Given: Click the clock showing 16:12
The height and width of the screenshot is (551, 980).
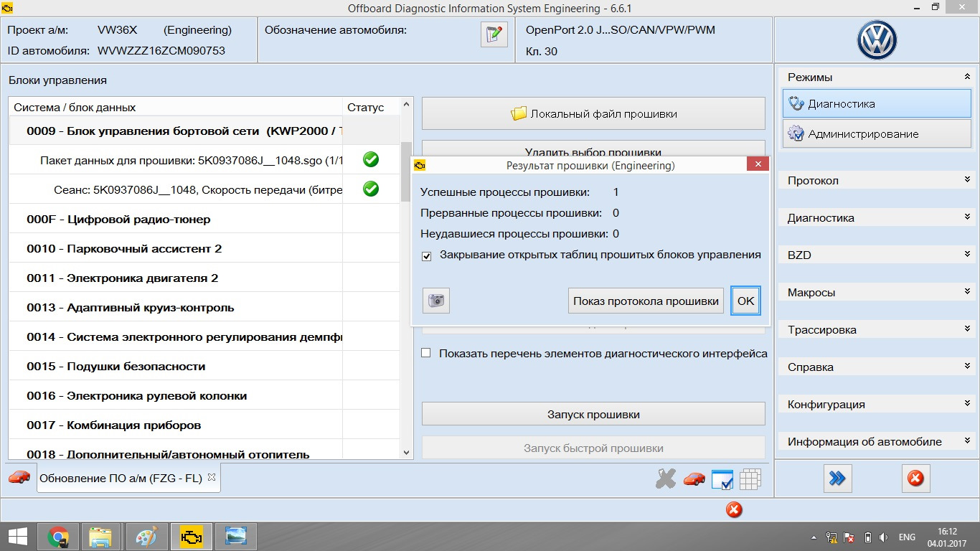Looking at the screenshot, I should tap(947, 531).
